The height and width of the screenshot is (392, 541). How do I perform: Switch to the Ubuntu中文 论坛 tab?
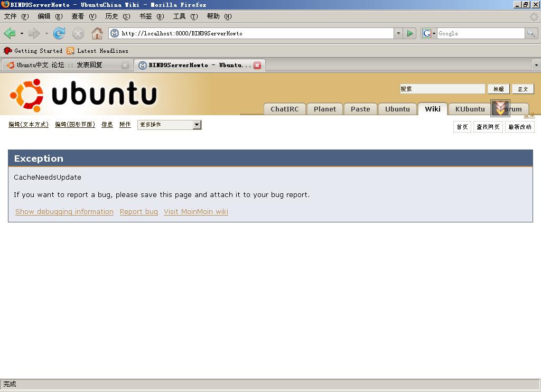point(67,65)
